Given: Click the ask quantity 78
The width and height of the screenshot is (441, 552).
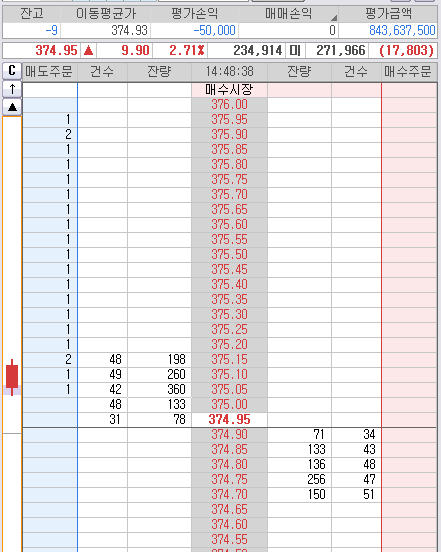Looking at the screenshot, I should 179,419.
